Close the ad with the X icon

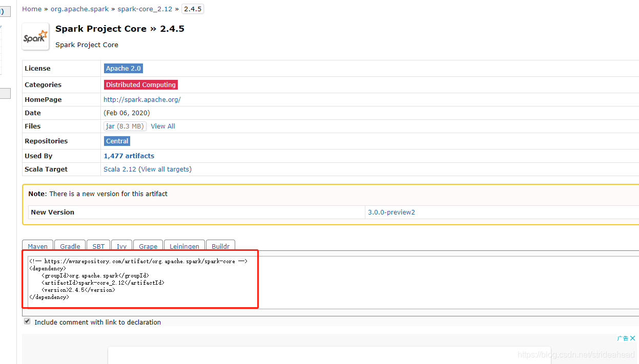tap(633, 338)
